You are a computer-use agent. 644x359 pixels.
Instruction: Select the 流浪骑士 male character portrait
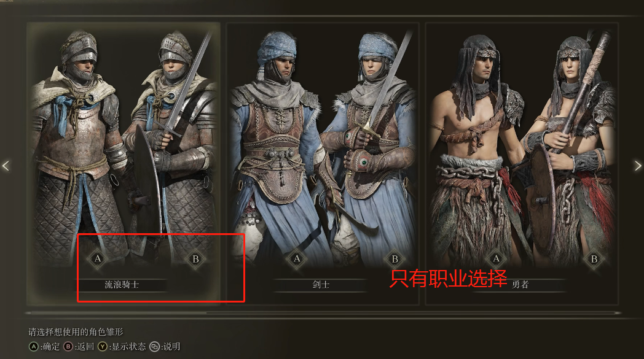point(76,144)
